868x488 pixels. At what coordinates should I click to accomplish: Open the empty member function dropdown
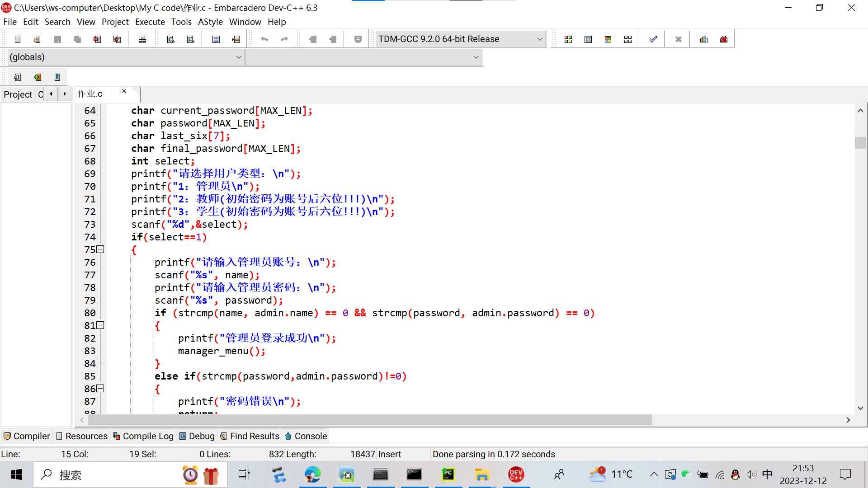point(364,57)
